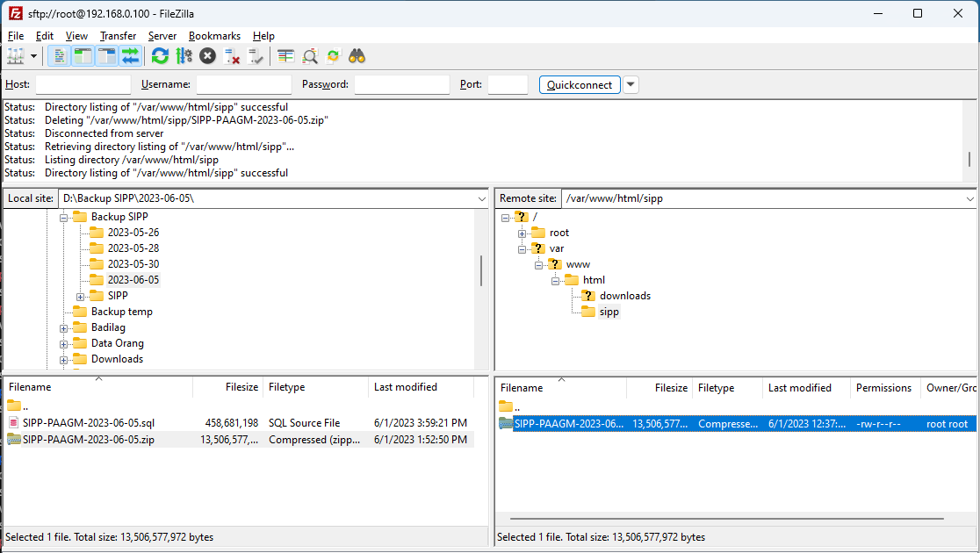980x553 pixels.
Task: Toggle processing of the transfer queue
Action: point(184,56)
